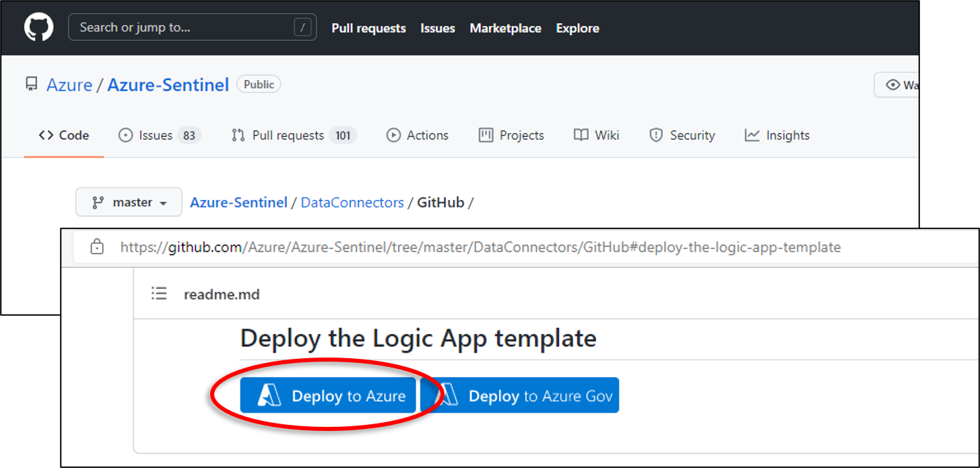This screenshot has width=980, height=468.
Task: Click the Insights graph icon
Action: 752,135
